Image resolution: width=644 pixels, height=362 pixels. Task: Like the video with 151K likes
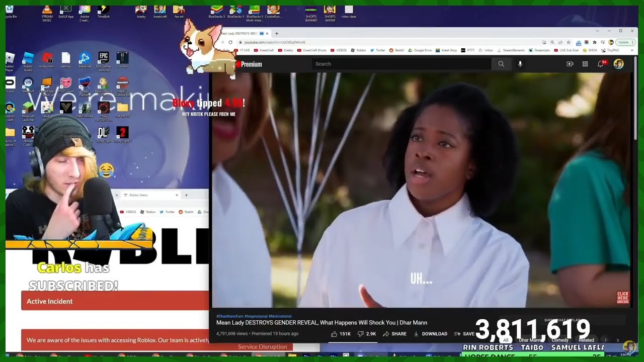point(341,334)
